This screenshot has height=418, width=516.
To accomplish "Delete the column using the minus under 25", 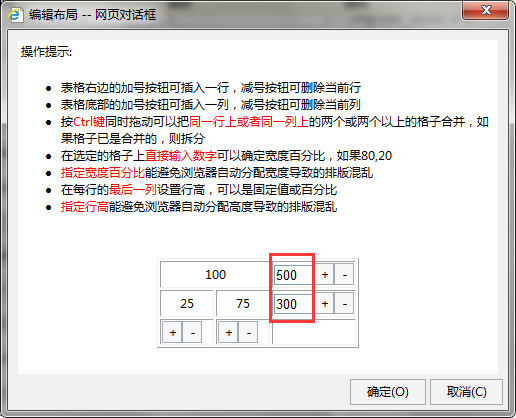I will [192, 332].
